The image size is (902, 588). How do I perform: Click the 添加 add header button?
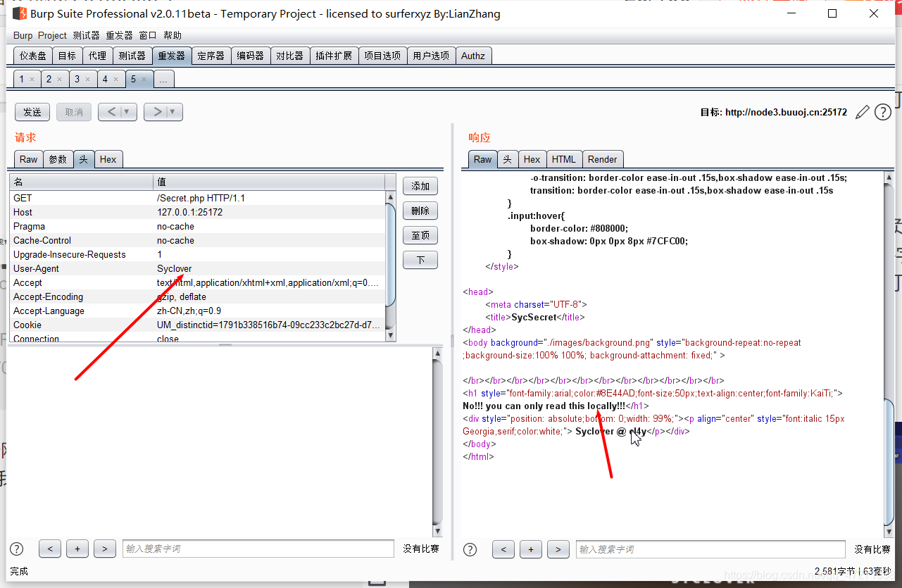coord(420,186)
